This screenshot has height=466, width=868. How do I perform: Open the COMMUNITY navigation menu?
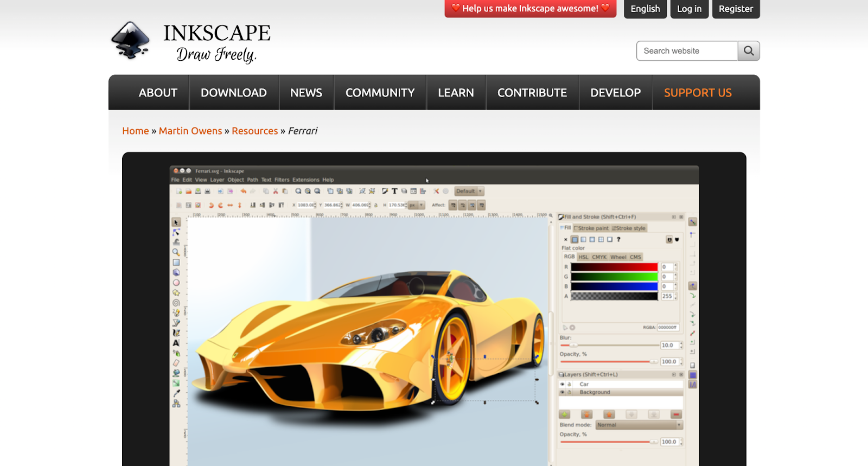[x=380, y=93]
